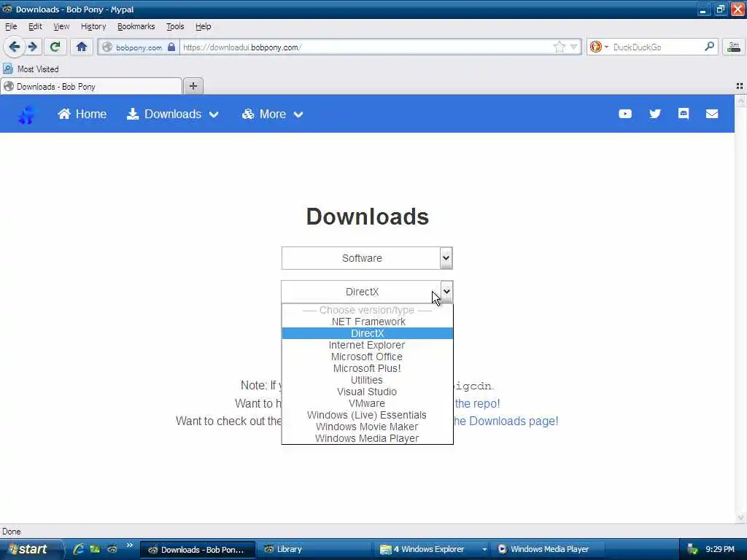Open the Edit menu
747x560 pixels.
pyautogui.click(x=35, y=27)
